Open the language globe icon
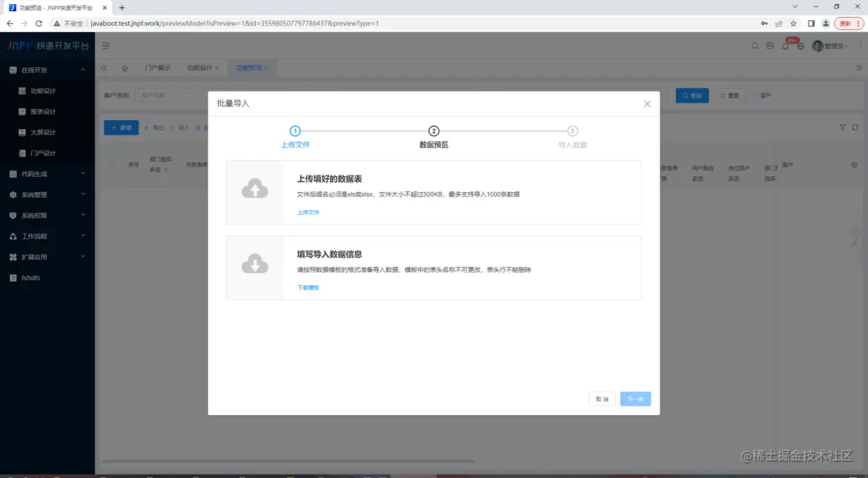868x478 pixels. point(801,46)
